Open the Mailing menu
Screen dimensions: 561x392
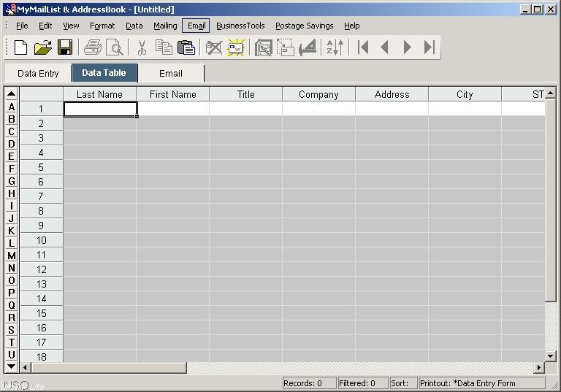click(165, 26)
